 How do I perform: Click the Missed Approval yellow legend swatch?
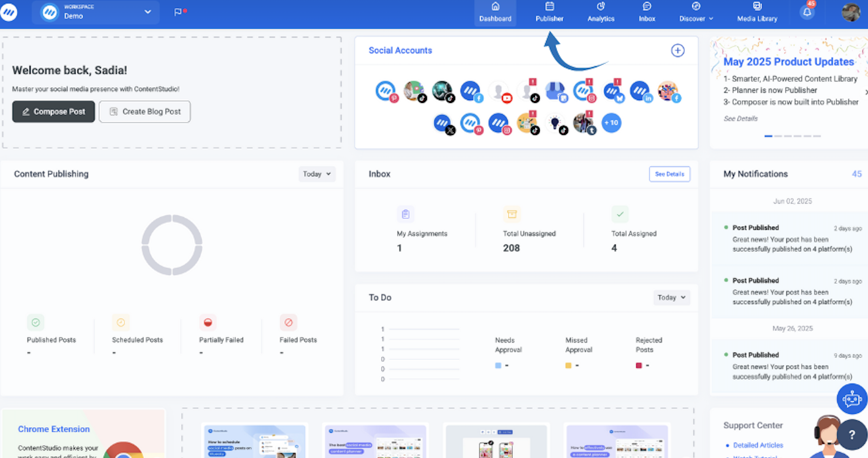pyautogui.click(x=568, y=365)
